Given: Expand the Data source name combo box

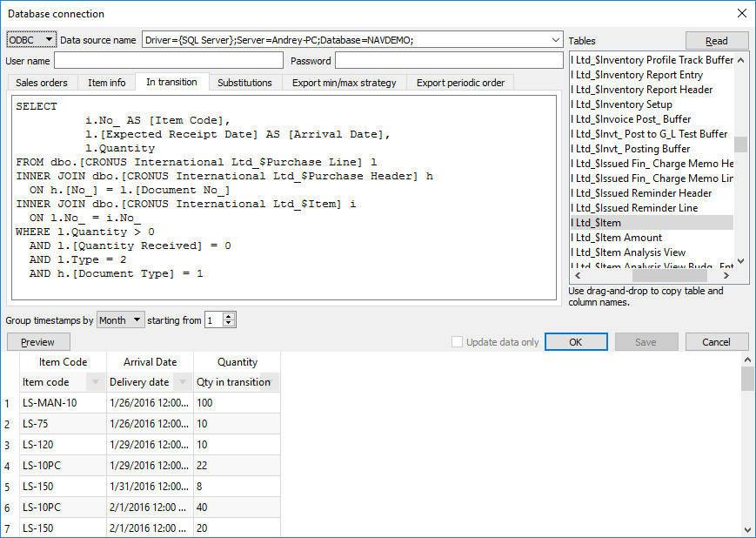Looking at the screenshot, I should [x=556, y=40].
